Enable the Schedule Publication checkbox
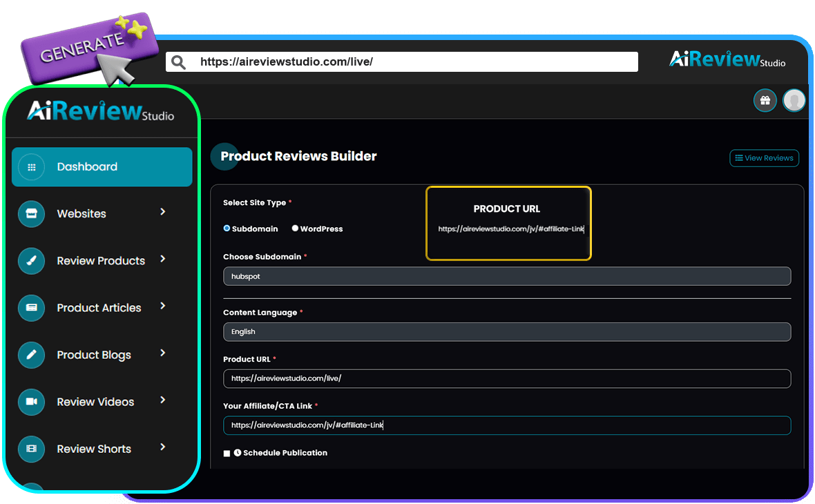Image resolution: width=815 pixels, height=504 pixels. 227,453
